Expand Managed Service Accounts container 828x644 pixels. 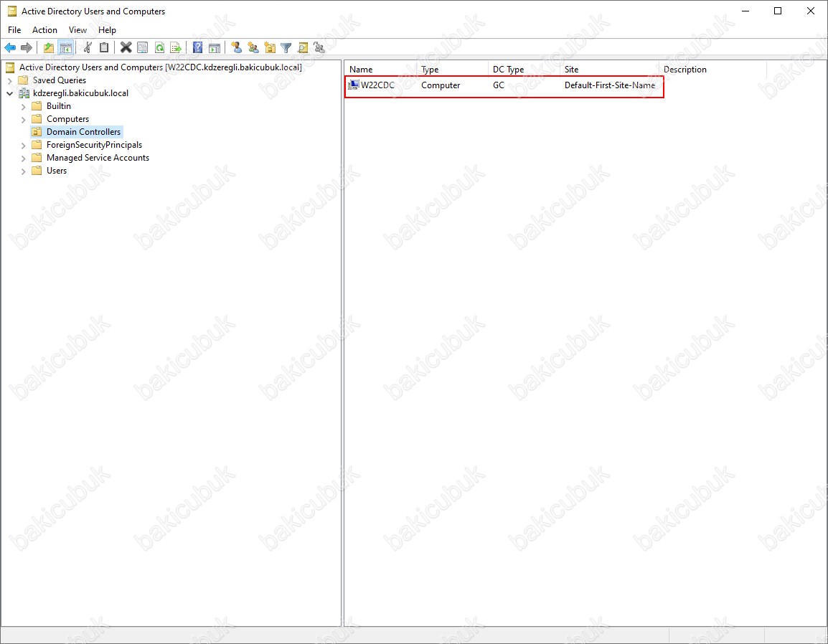pyautogui.click(x=23, y=158)
